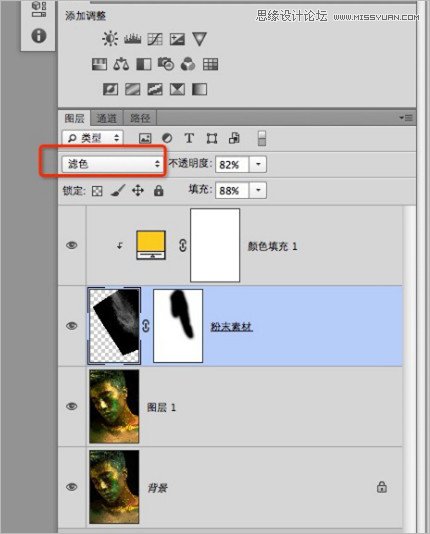Add a Black & White adjustment
Image resolution: width=430 pixels, height=534 pixels.
(144, 64)
